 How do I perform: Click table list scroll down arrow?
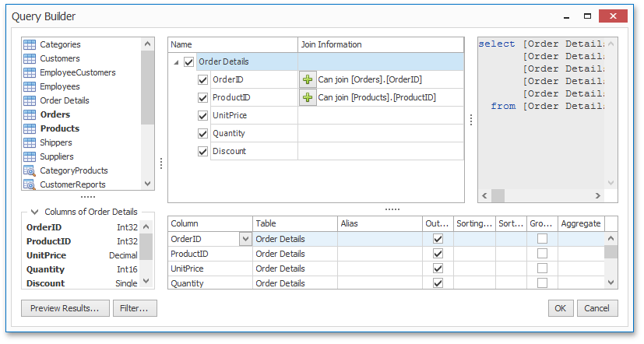[147, 184]
